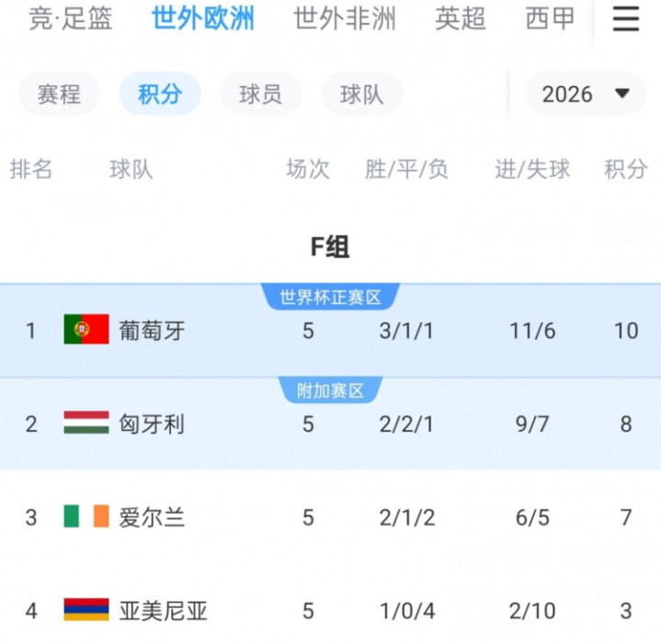Switch to the 英超 tab
This screenshot has width=661, height=644.
461,18
